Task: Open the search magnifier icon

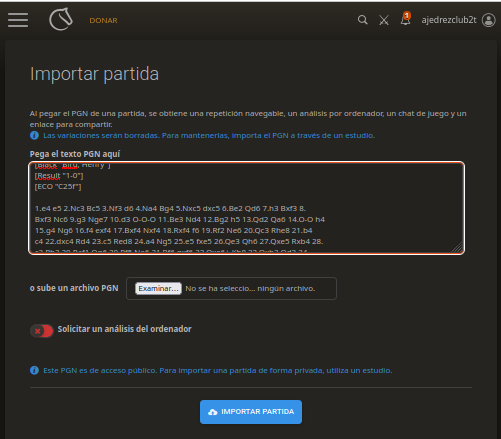Action: pyautogui.click(x=363, y=20)
